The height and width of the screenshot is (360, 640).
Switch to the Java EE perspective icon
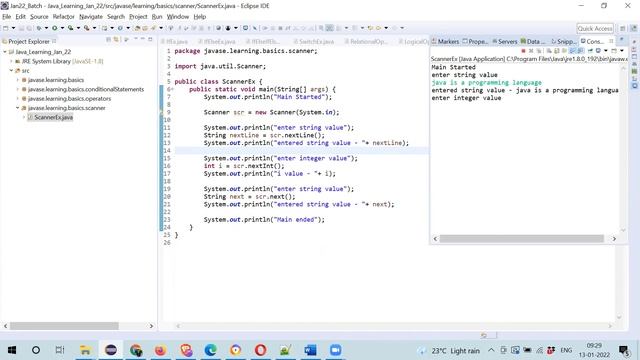pos(633,28)
